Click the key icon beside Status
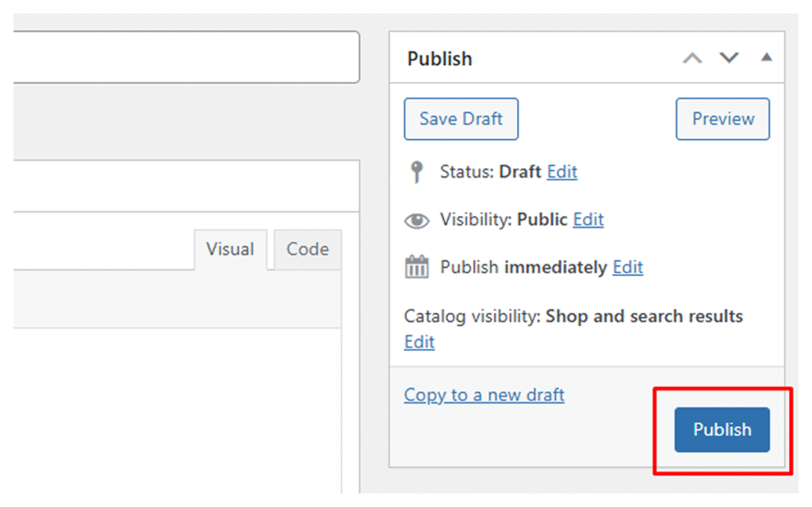812x507 pixels. coord(416,172)
